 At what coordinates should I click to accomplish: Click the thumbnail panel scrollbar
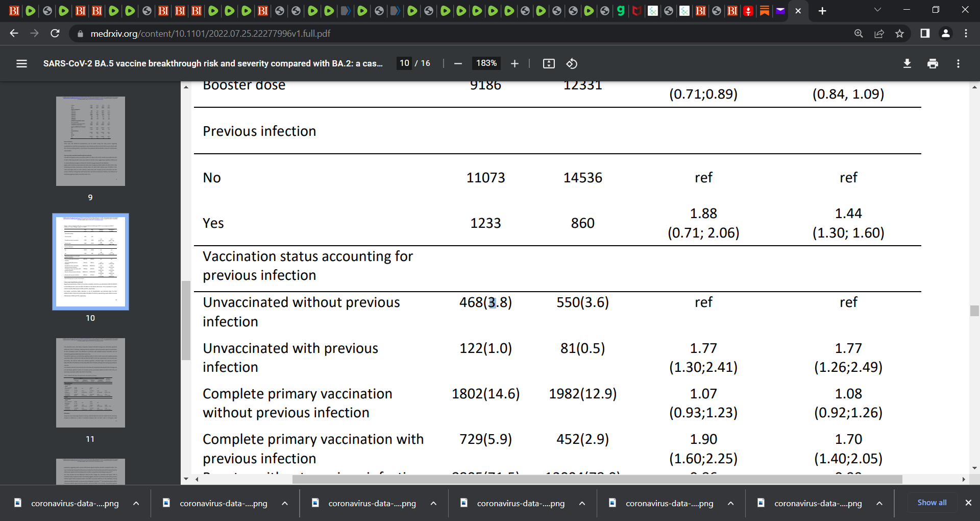click(186, 320)
